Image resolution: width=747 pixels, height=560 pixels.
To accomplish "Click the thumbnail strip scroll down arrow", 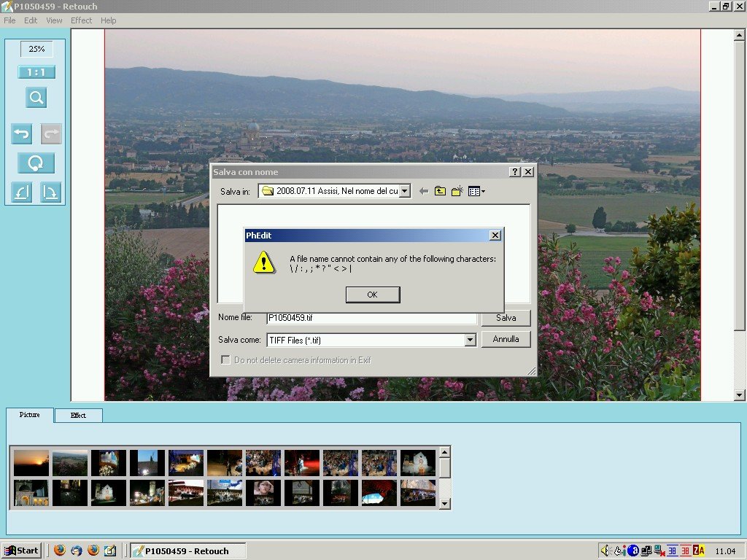I will point(444,503).
